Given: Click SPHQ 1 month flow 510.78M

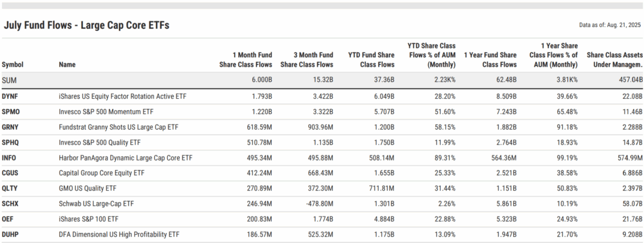Looking at the screenshot, I should click(x=260, y=143).
